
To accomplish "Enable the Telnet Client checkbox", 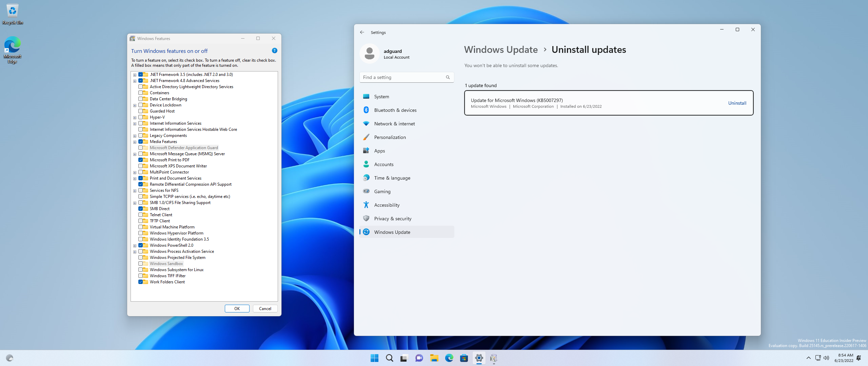I will click(x=140, y=215).
